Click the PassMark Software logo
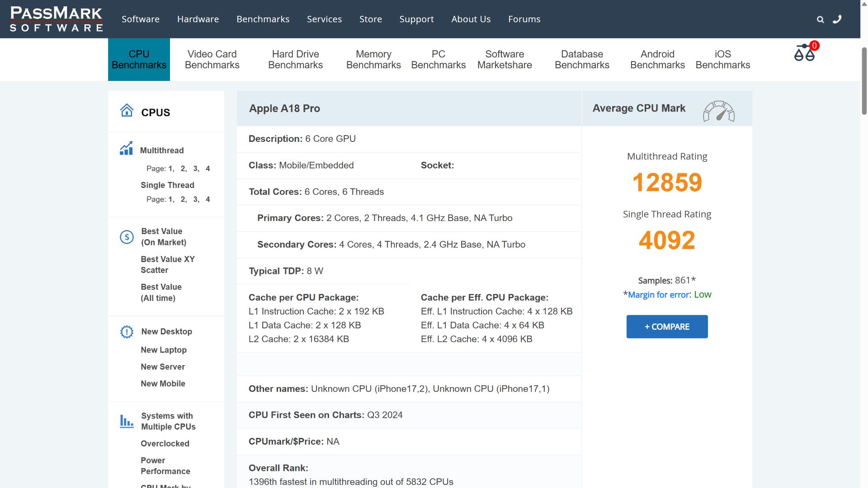 [57, 19]
